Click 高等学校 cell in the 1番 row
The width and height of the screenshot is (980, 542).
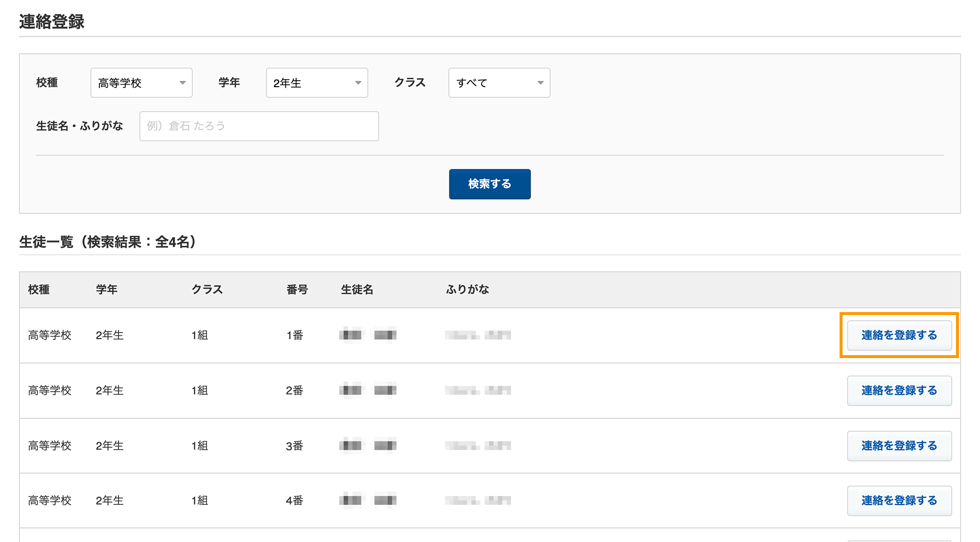(x=50, y=335)
